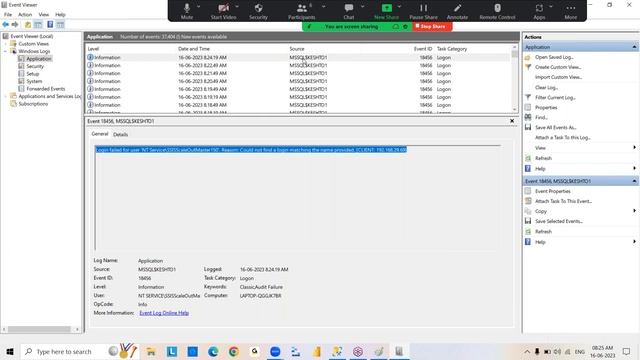The height and width of the screenshot is (360, 640).
Task: Click Open Saved Log action
Action: 554,57
